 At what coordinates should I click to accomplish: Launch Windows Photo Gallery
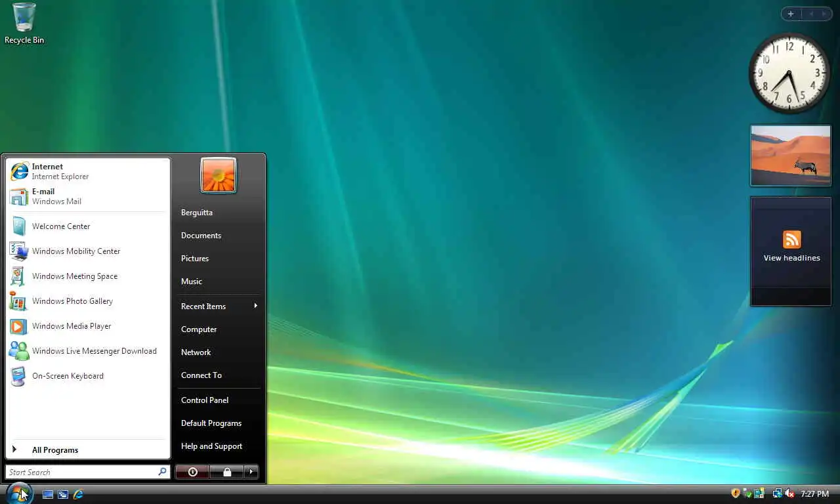(88, 301)
